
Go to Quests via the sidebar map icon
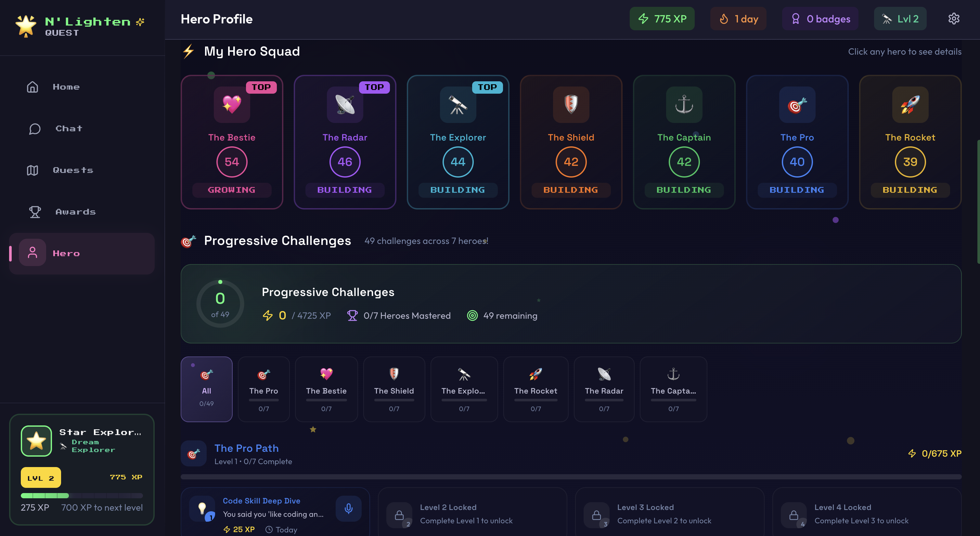(x=73, y=170)
